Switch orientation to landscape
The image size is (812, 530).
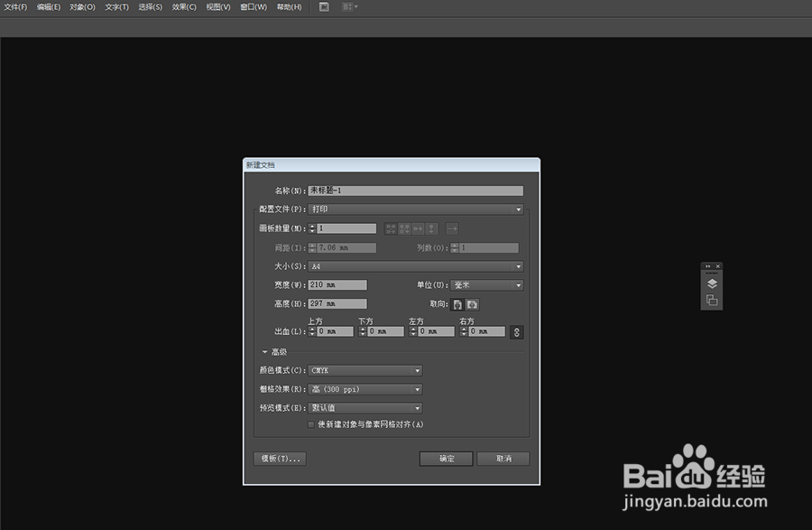470,303
